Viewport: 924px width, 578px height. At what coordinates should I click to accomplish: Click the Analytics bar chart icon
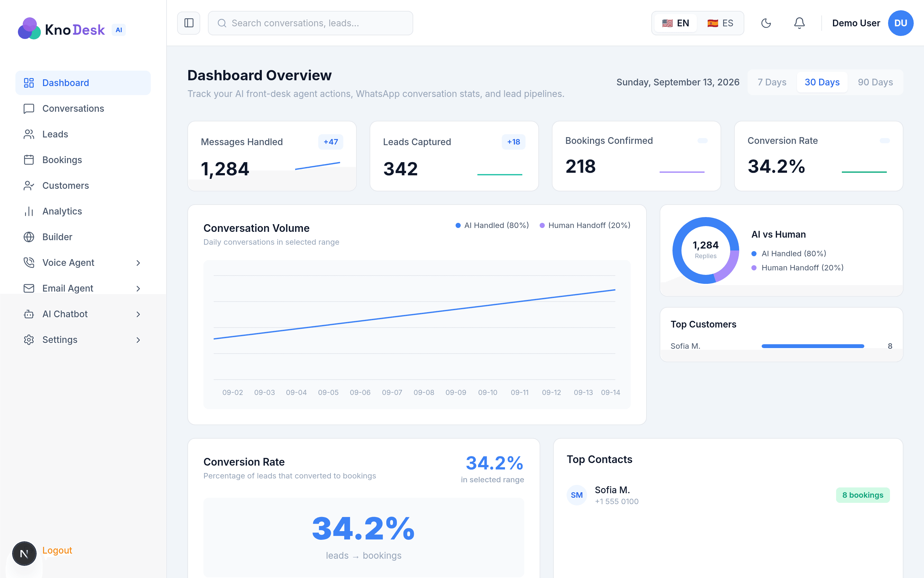click(x=29, y=211)
